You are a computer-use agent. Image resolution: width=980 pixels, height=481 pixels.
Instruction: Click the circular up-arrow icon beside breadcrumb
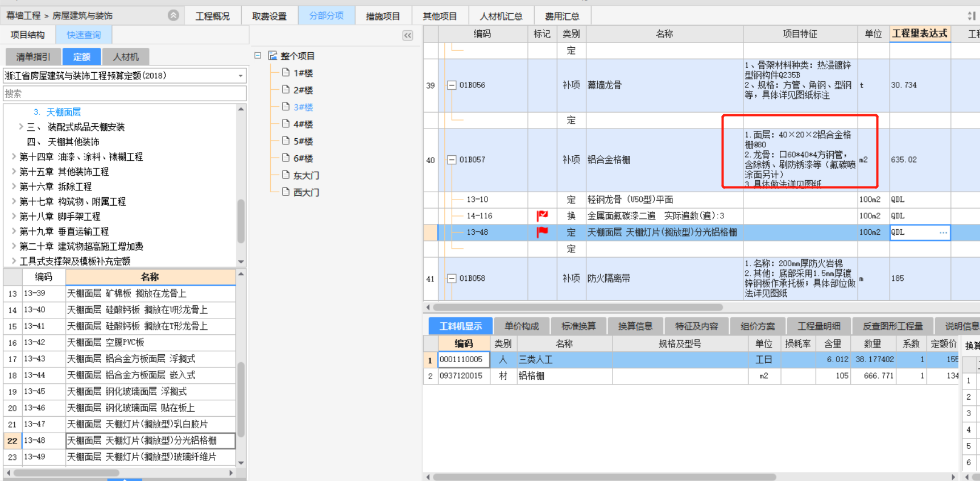tap(173, 15)
